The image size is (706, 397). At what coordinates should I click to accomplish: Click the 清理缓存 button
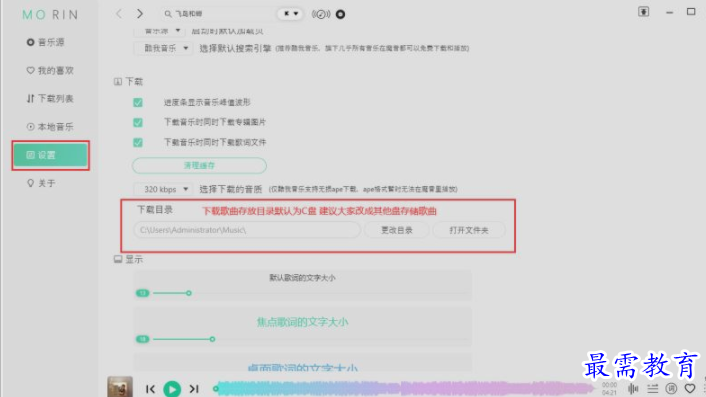199,166
